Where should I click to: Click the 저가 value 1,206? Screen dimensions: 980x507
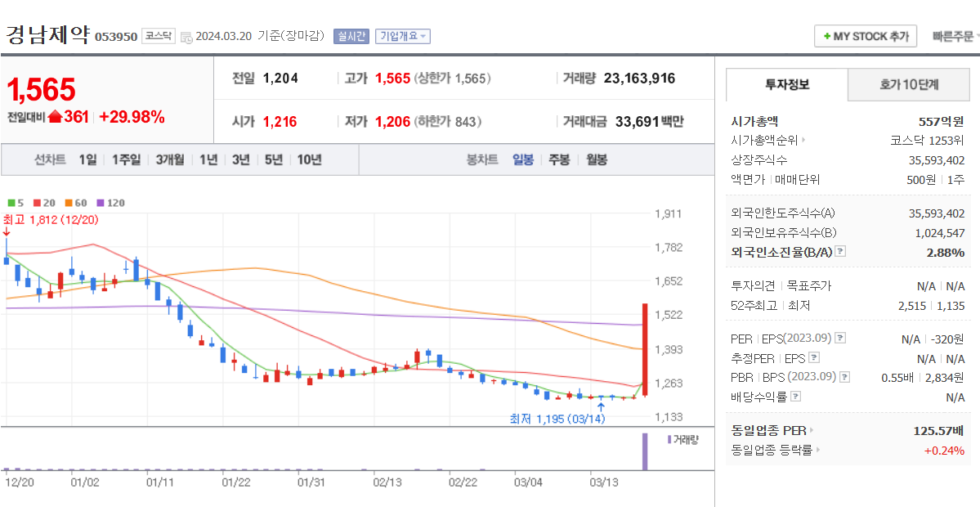pyautogui.click(x=392, y=122)
